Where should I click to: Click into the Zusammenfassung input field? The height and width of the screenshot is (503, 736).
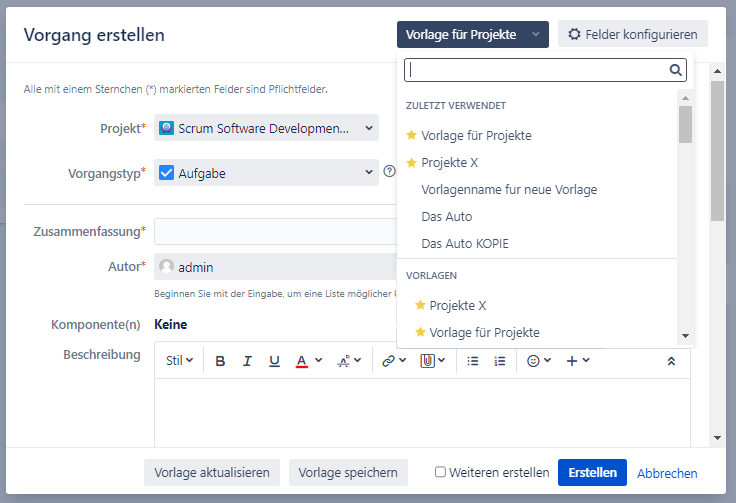(x=275, y=232)
